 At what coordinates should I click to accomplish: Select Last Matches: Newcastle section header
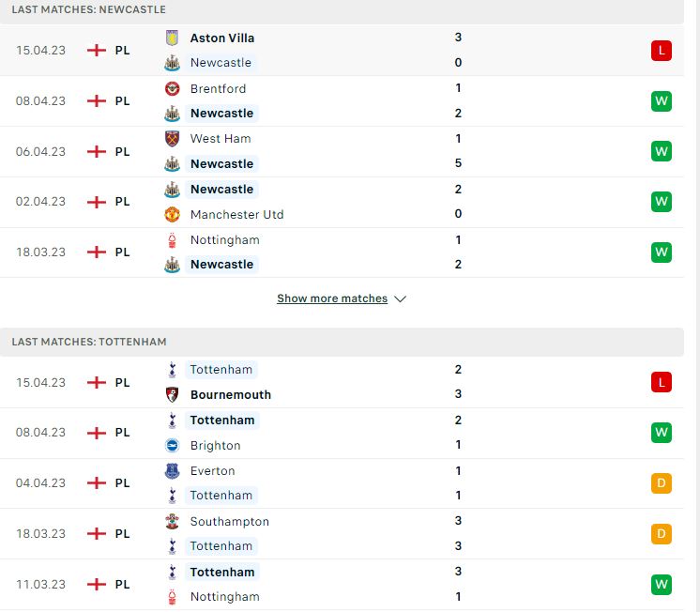342,9
